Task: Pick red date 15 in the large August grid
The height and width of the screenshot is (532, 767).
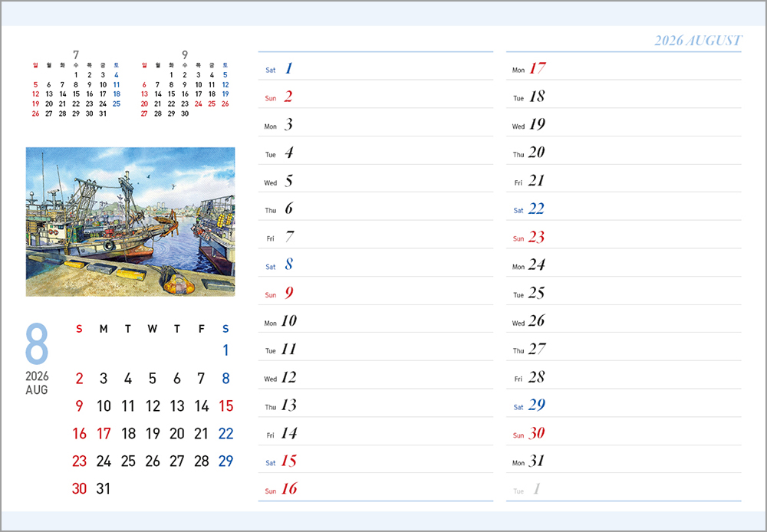Action: coord(226,406)
